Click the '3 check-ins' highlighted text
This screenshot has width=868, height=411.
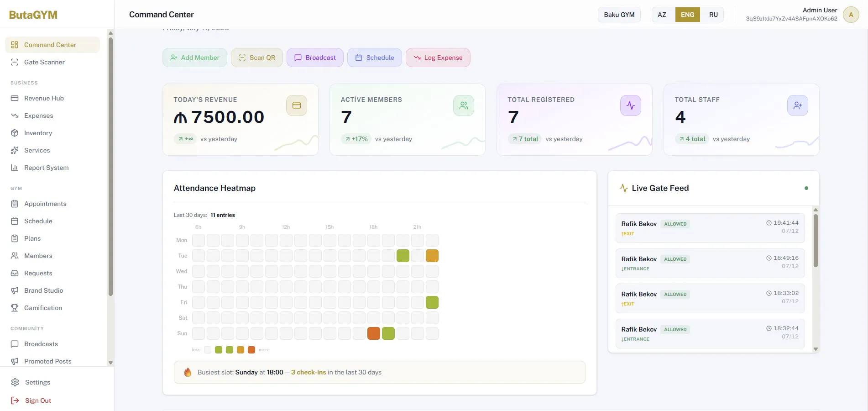tap(309, 372)
